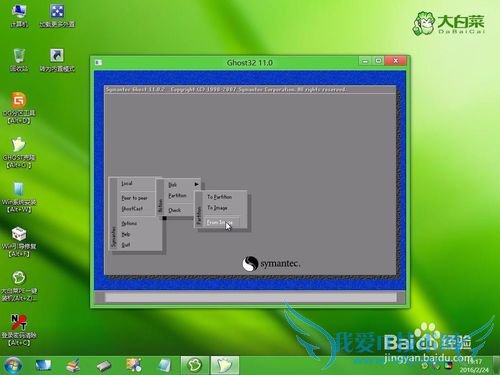
Task: Select Peer to peer in Ghost menu
Action: (x=134, y=198)
